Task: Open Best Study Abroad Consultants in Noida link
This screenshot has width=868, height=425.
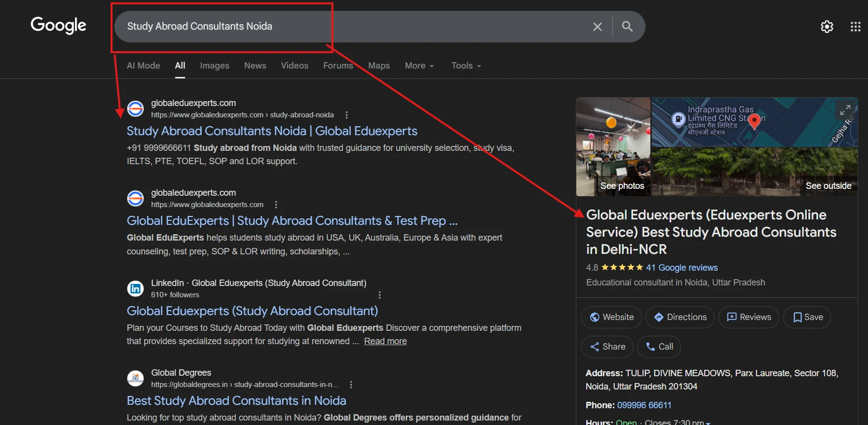Action: coord(236,401)
